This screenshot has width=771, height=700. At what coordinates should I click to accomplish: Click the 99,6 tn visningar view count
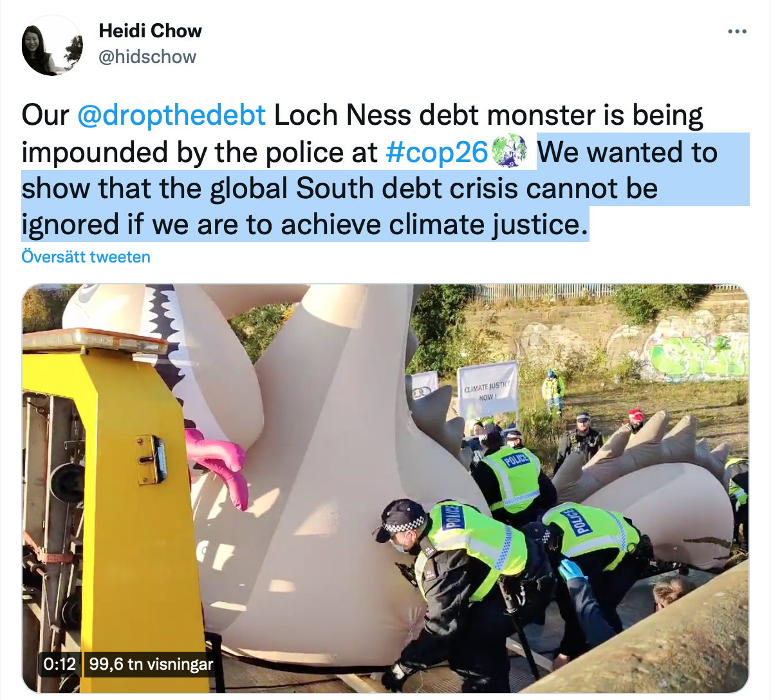pyautogui.click(x=151, y=664)
